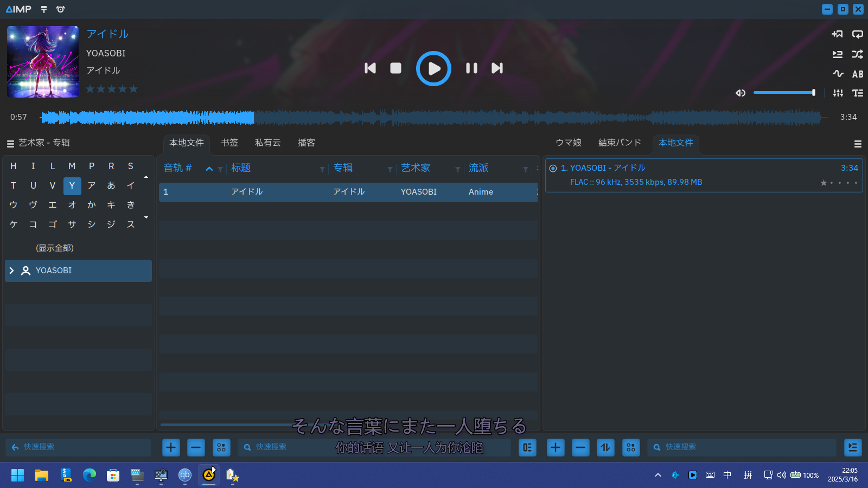The width and height of the screenshot is (868, 488).
Task: Open the equalizer sliders icon
Action: [838, 93]
